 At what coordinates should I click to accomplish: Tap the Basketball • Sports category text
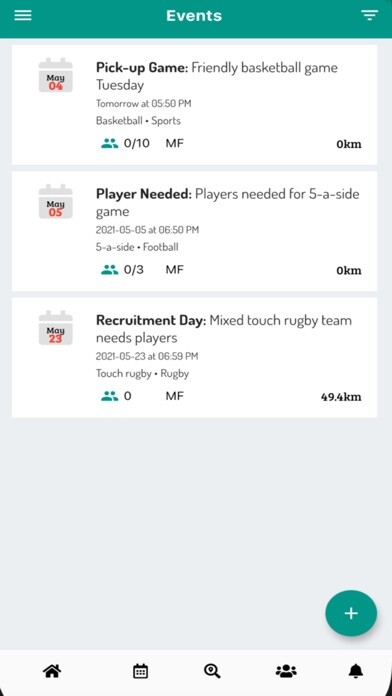click(138, 121)
